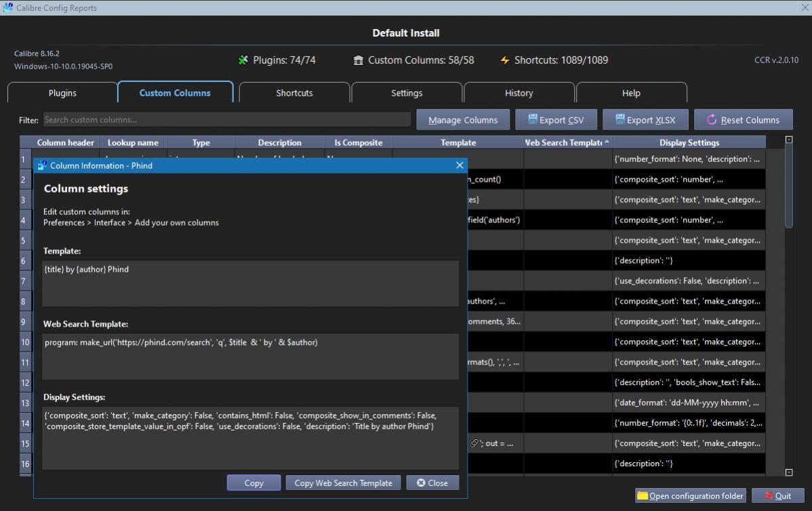The image size is (812, 511).
Task: Click the Export CSV save icon
Action: [x=533, y=120]
